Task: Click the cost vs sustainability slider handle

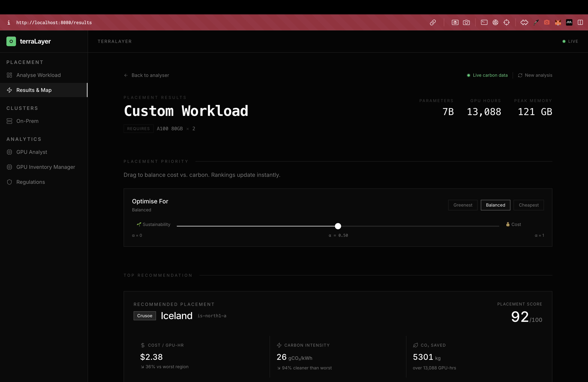Action: 338,226
